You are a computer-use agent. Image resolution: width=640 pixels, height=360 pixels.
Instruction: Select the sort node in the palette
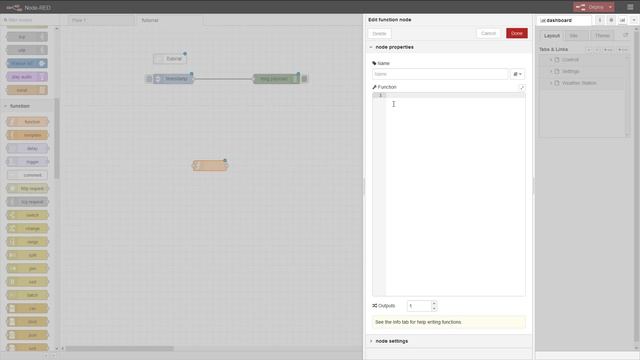click(x=27, y=282)
